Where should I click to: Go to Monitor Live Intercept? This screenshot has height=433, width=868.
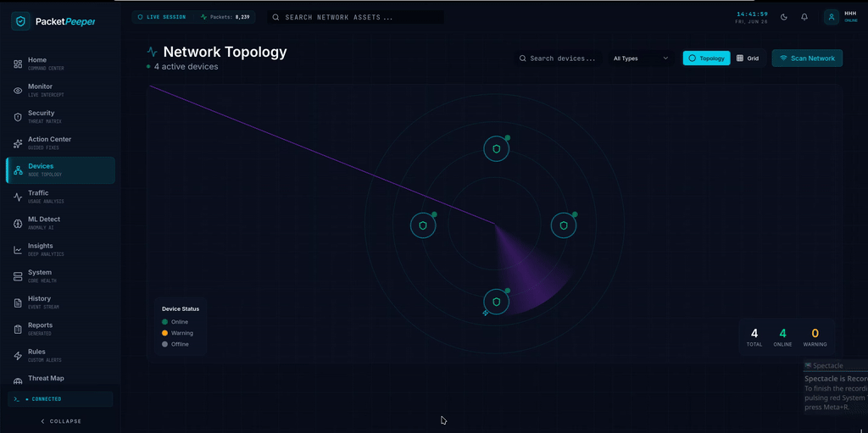[x=61, y=91]
